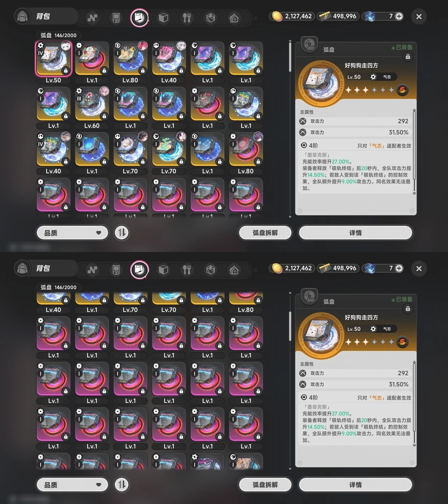Click the orange S rank badge in the upper detail panel
This screenshot has height=504, width=448.
402,90
